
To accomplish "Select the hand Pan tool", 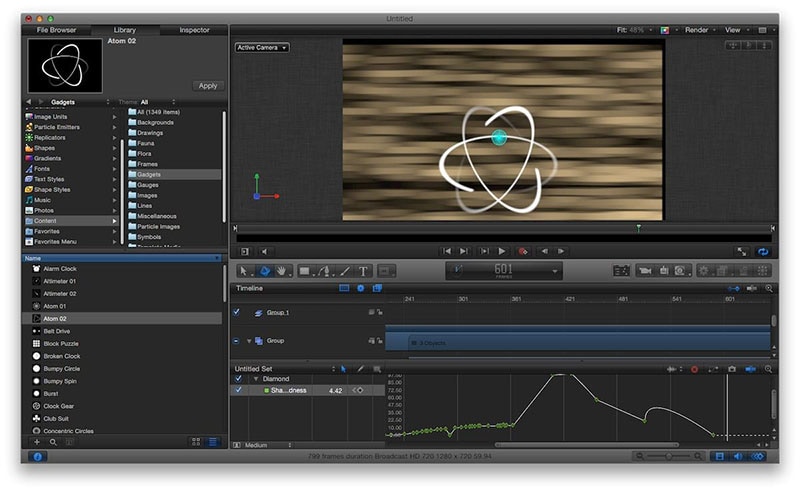I will (x=283, y=271).
